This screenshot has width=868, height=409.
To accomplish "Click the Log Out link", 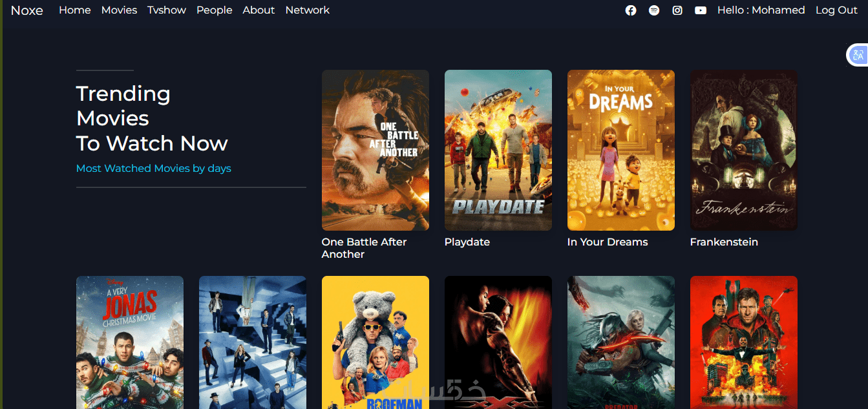I will coord(836,10).
